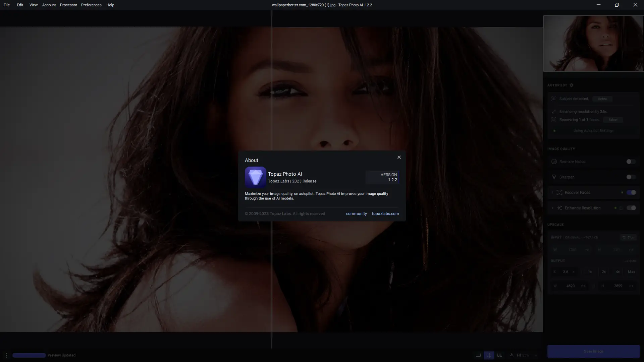Select split view comparison icon
Image resolution: width=644 pixels, height=362 pixels.
click(489, 355)
